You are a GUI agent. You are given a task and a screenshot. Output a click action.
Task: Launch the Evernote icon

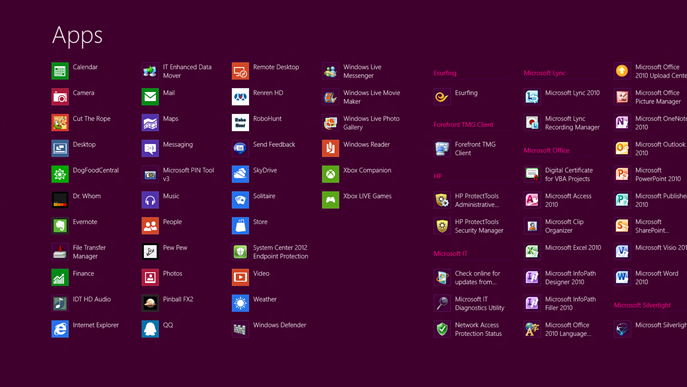point(60,226)
